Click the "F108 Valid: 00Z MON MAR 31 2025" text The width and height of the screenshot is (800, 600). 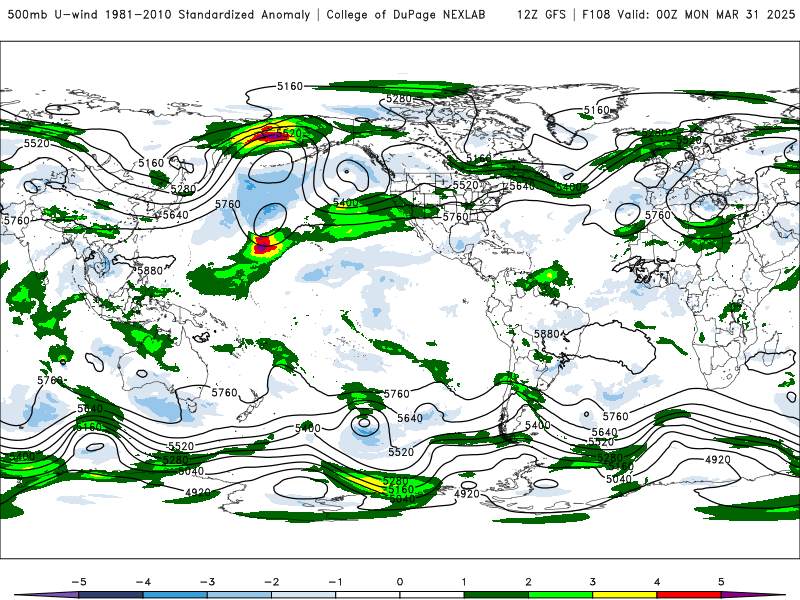click(688, 14)
